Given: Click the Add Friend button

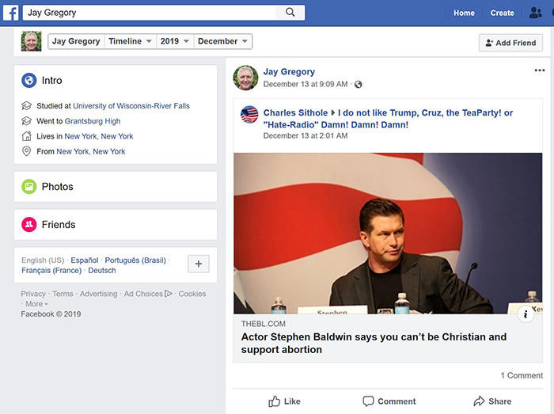Looking at the screenshot, I should coord(511,43).
